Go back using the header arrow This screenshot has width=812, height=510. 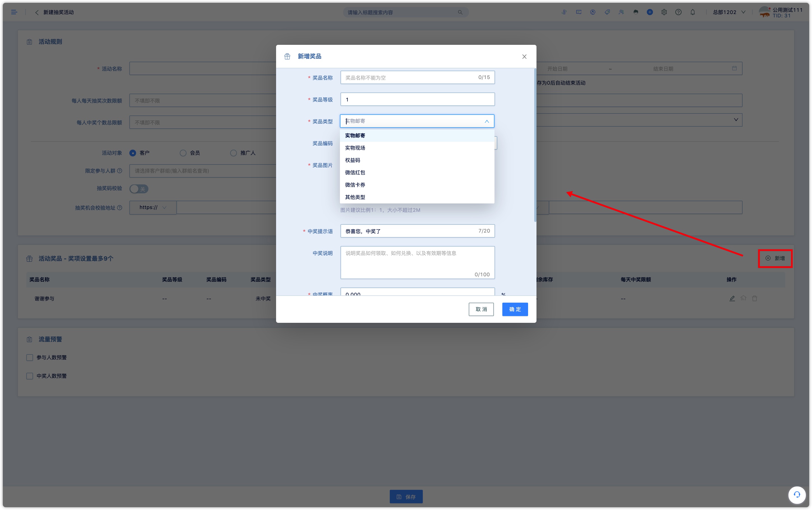point(37,12)
